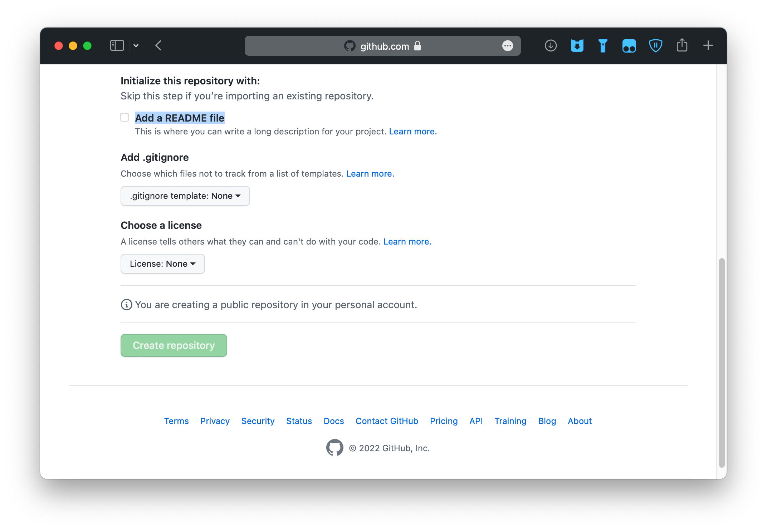
Task: Click the page menu ellipsis in address bar
Action: pyautogui.click(x=507, y=46)
